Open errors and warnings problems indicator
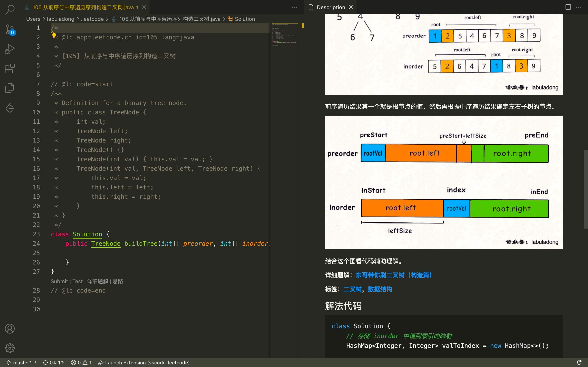The height and width of the screenshot is (367, 588). tap(81, 362)
